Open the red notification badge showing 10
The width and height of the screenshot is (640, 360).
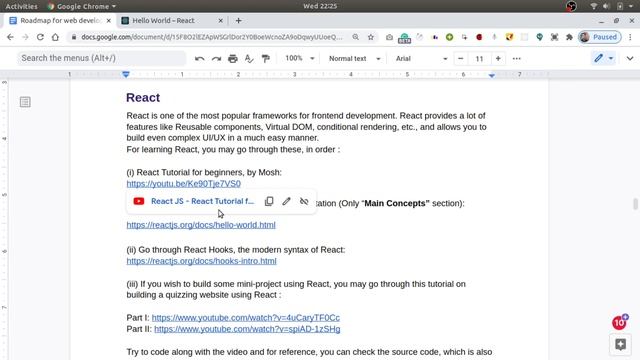tap(620, 322)
